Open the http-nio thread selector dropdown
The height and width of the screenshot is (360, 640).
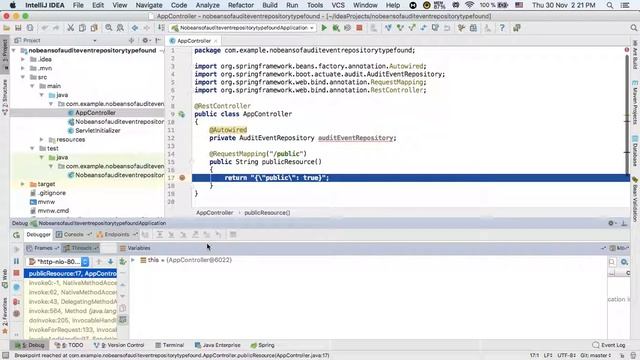click(x=85, y=262)
